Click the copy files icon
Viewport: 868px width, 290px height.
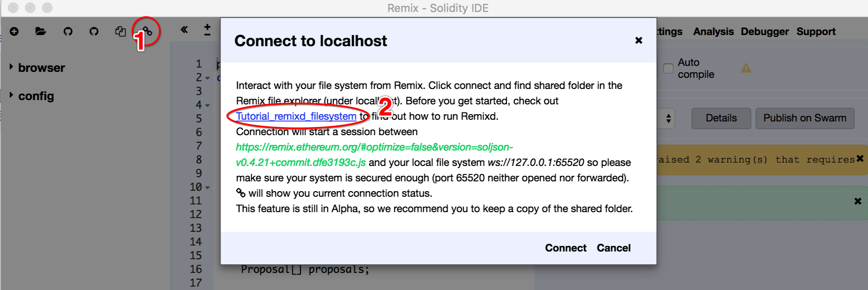[120, 31]
